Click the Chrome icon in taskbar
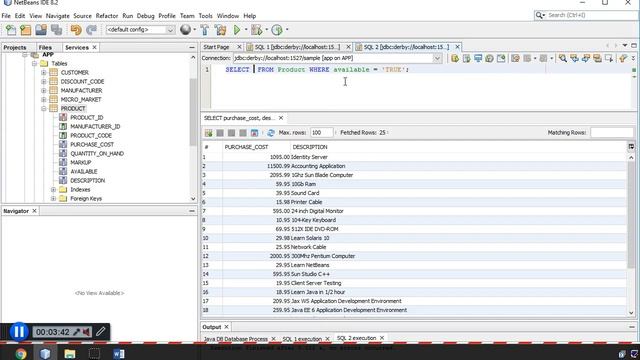 tap(21, 353)
